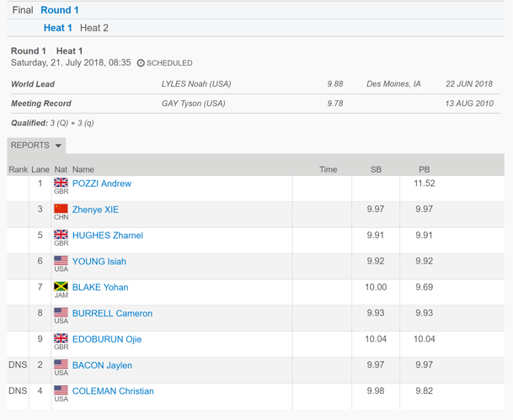Switch to the Final tab
Viewport: 513px width, 420px height.
[23, 10]
